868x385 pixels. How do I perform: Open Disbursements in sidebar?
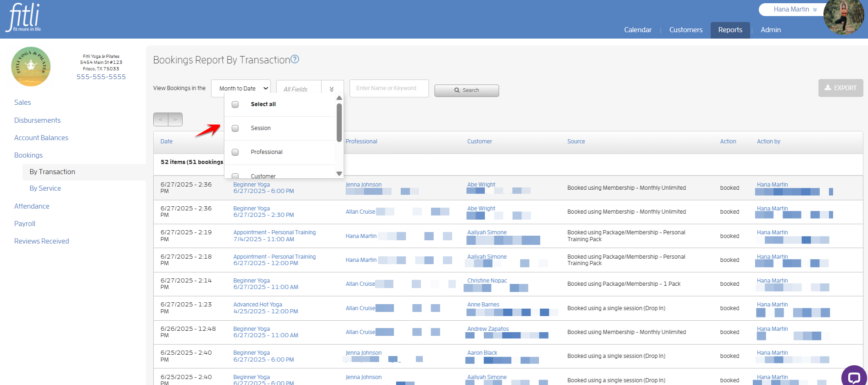pyautogui.click(x=37, y=120)
